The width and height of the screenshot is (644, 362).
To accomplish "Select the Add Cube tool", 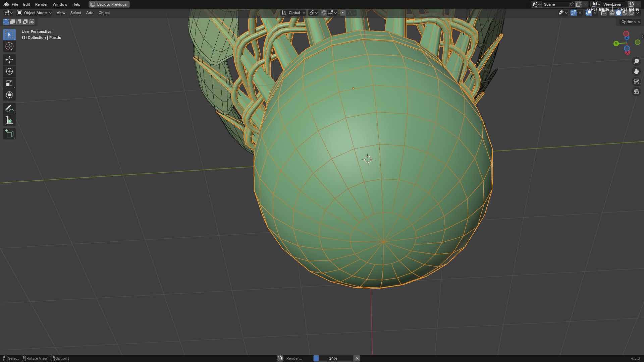I will tap(9, 133).
